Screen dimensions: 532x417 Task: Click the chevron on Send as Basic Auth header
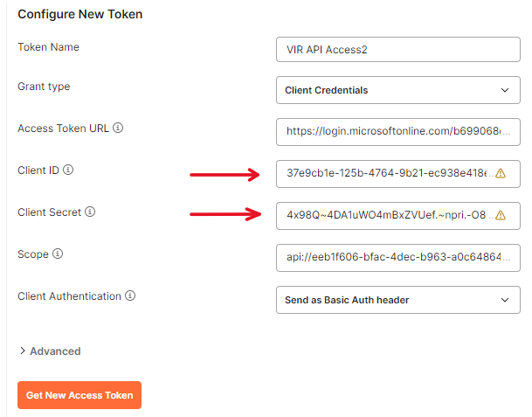(504, 300)
